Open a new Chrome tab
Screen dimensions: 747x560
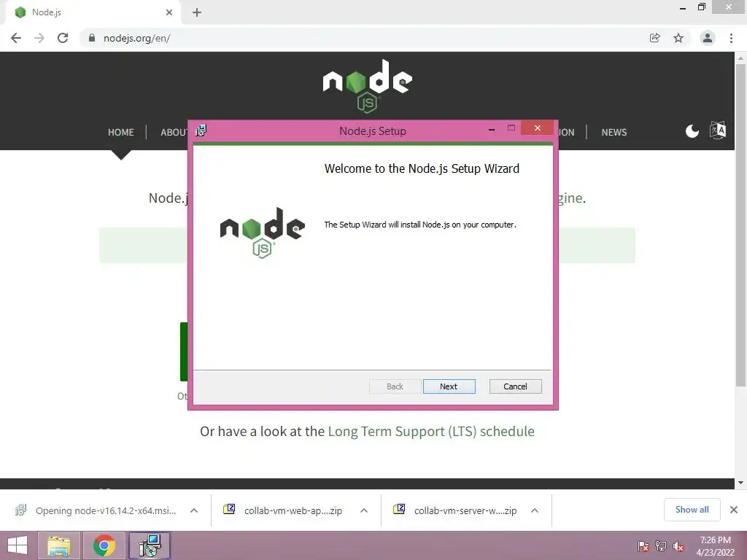click(197, 12)
